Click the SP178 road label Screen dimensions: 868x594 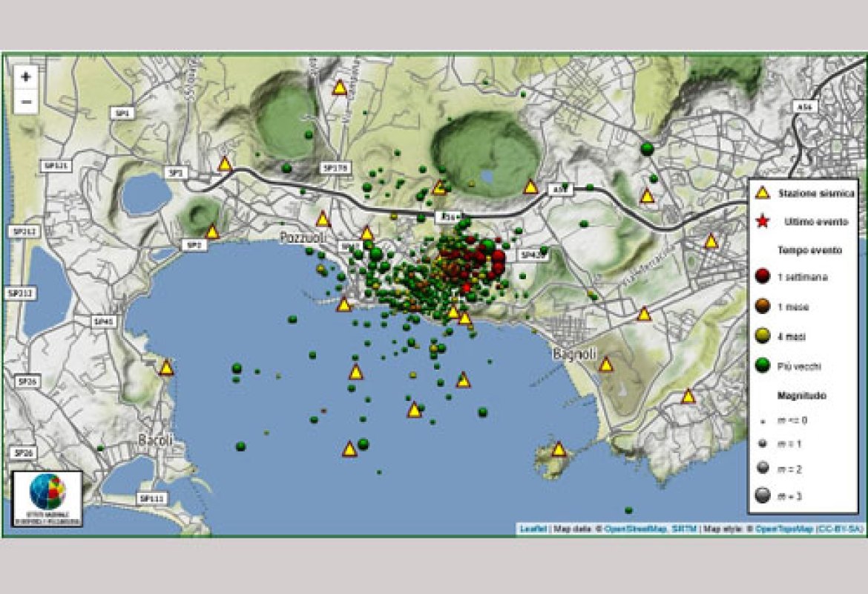[335, 167]
